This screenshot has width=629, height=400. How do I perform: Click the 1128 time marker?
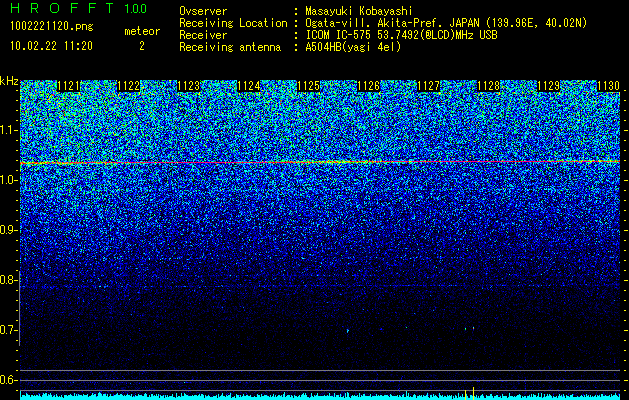click(x=489, y=86)
